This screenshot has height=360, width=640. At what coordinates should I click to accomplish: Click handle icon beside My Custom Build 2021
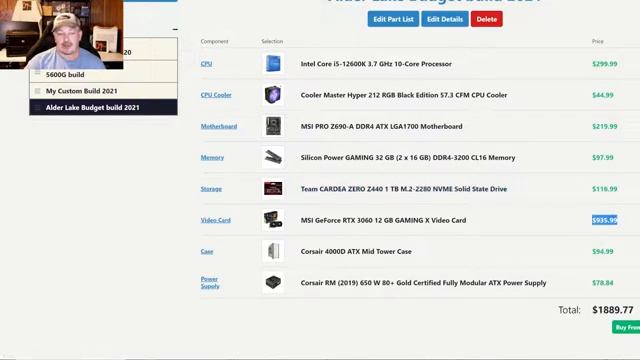point(38,91)
